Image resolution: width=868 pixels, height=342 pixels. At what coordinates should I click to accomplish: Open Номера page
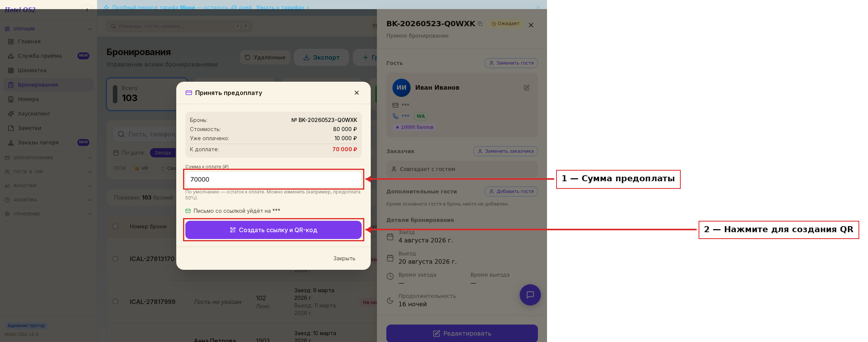click(x=48, y=99)
